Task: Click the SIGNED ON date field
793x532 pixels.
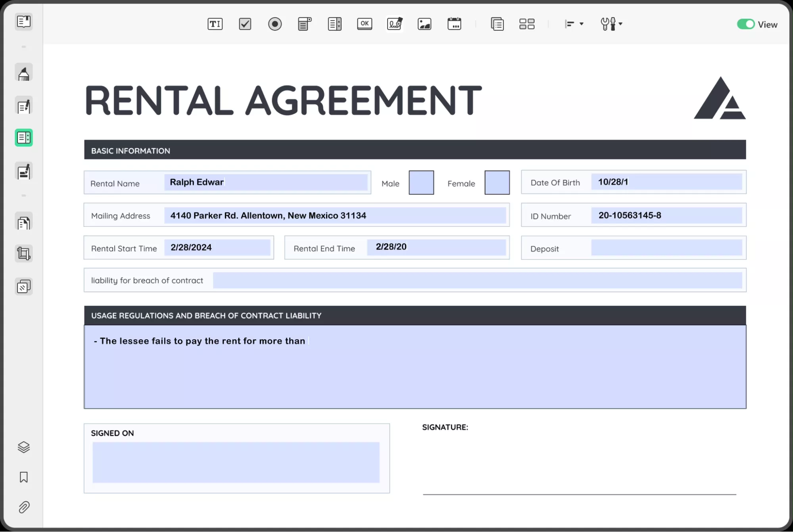Action: pyautogui.click(x=236, y=462)
